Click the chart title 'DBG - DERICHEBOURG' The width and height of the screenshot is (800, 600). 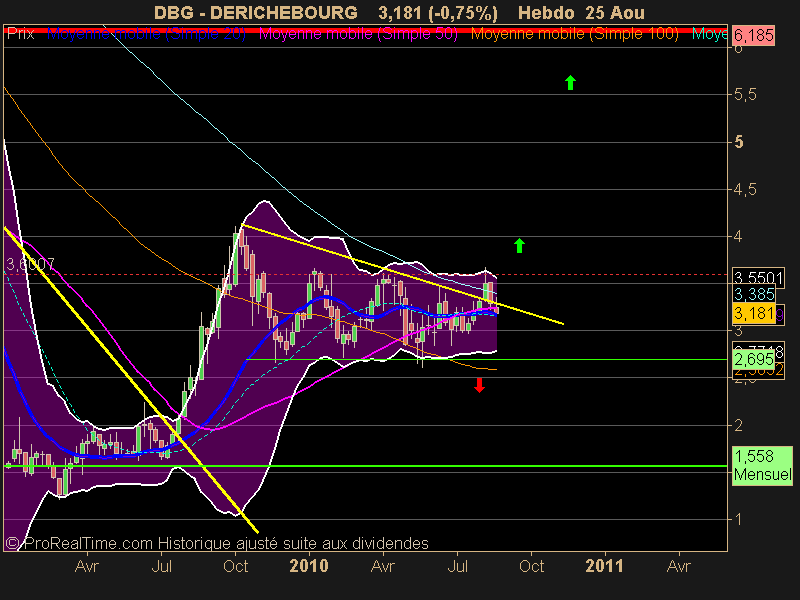click(x=256, y=12)
